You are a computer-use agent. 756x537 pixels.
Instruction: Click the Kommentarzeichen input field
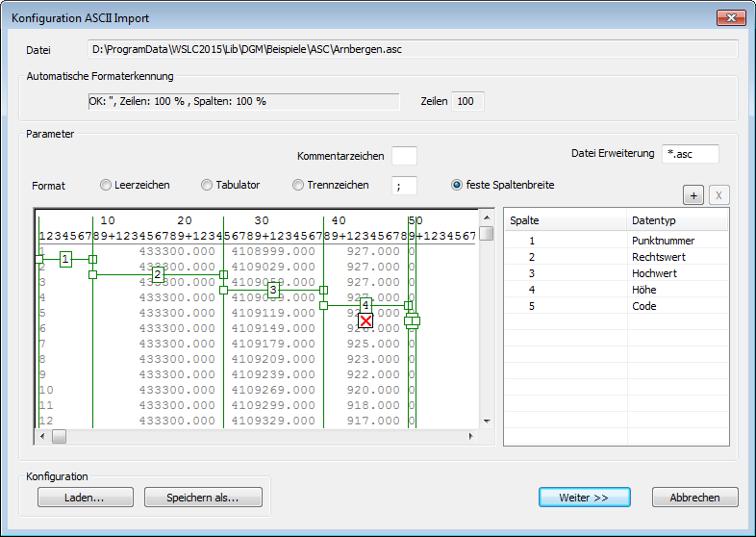coord(404,156)
